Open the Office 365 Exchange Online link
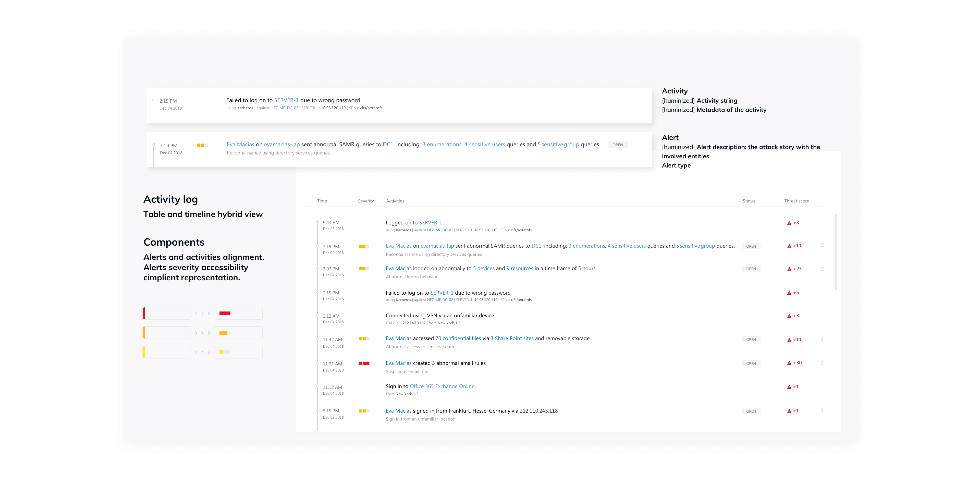This screenshot has height=480, width=980. tap(442, 386)
